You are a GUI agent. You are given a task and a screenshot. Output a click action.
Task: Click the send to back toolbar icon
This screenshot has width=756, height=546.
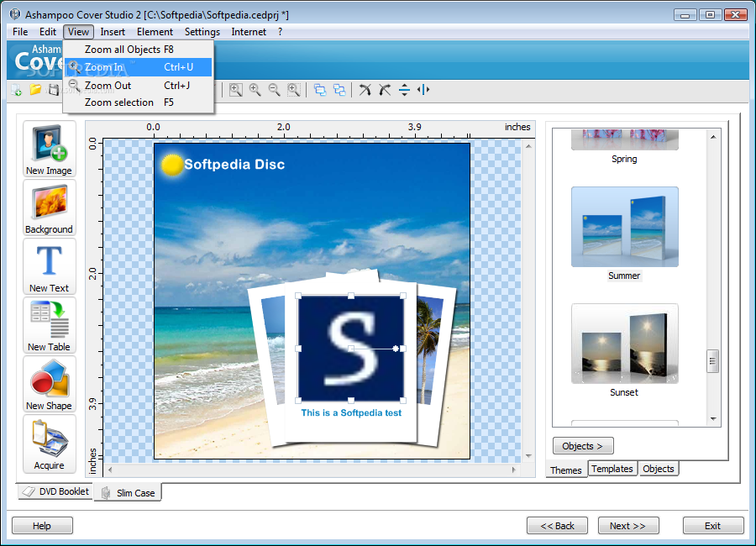[339, 90]
